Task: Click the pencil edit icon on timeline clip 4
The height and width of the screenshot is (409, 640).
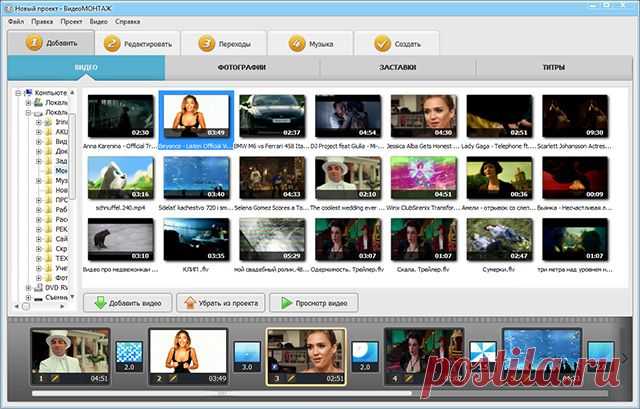Action: click(x=409, y=379)
